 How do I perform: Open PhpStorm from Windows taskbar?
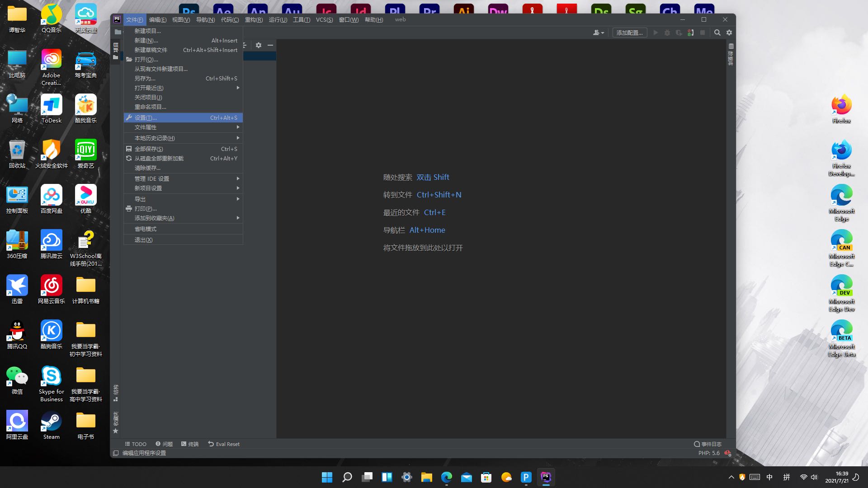(546, 477)
